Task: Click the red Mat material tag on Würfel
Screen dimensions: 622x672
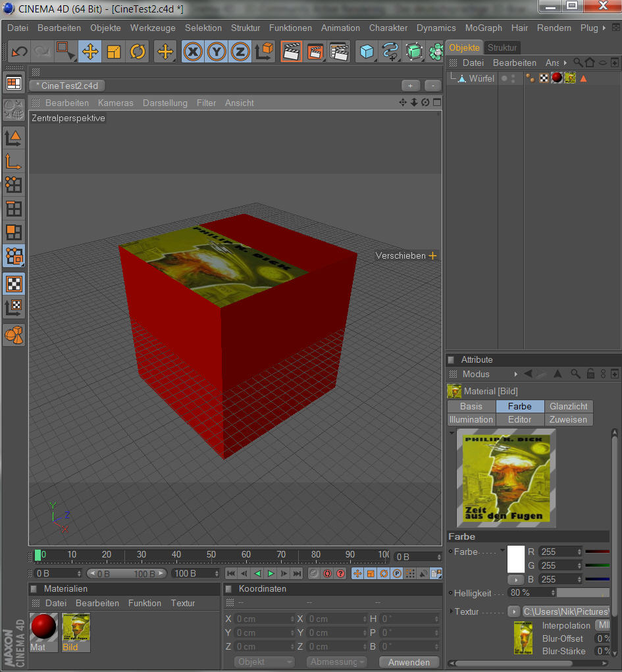Action: pos(556,78)
